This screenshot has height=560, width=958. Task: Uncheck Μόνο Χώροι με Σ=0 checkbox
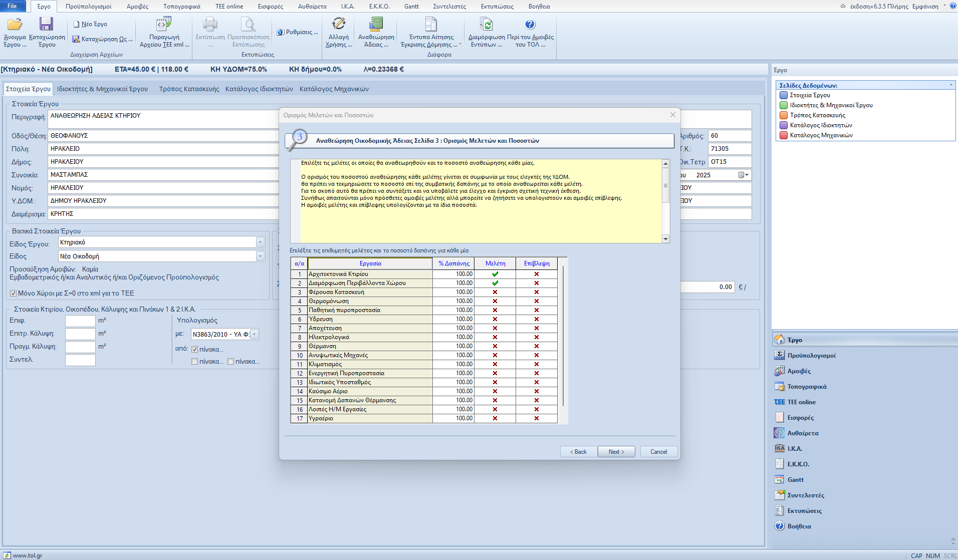pyautogui.click(x=14, y=294)
